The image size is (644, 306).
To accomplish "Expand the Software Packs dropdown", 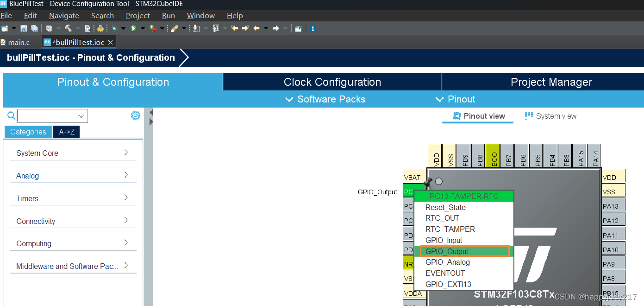I will coord(325,99).
